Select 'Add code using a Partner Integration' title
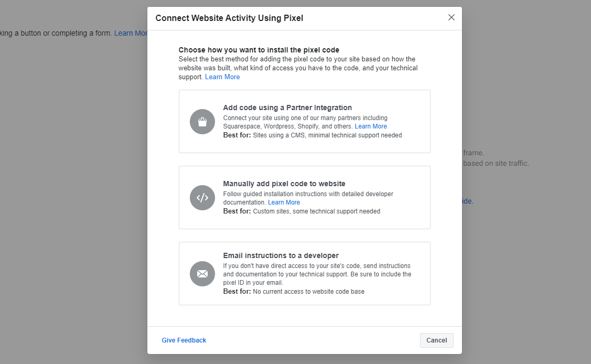Image resolution: width=591 pixels, height=364 pixels. [x=287, y=108]
